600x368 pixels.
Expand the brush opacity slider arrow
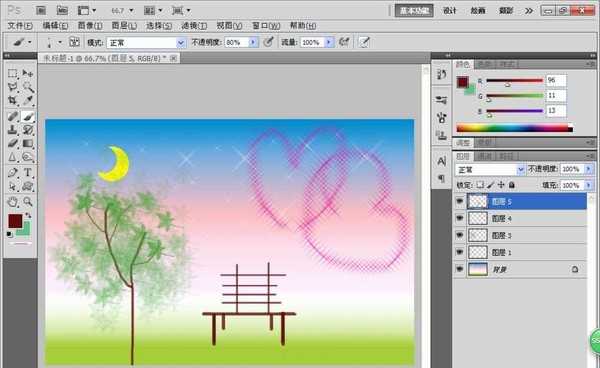click(x=253, y=42)
